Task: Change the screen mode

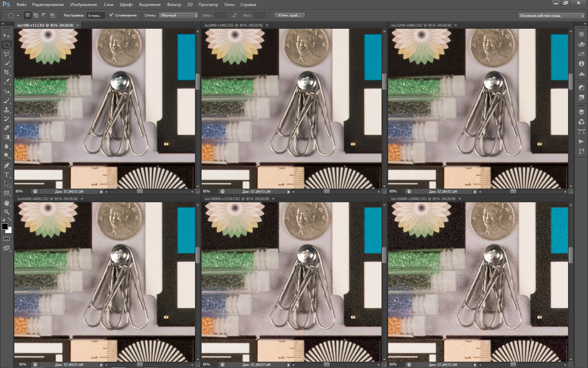Action: pyautogui.click(x=7, y=248)
